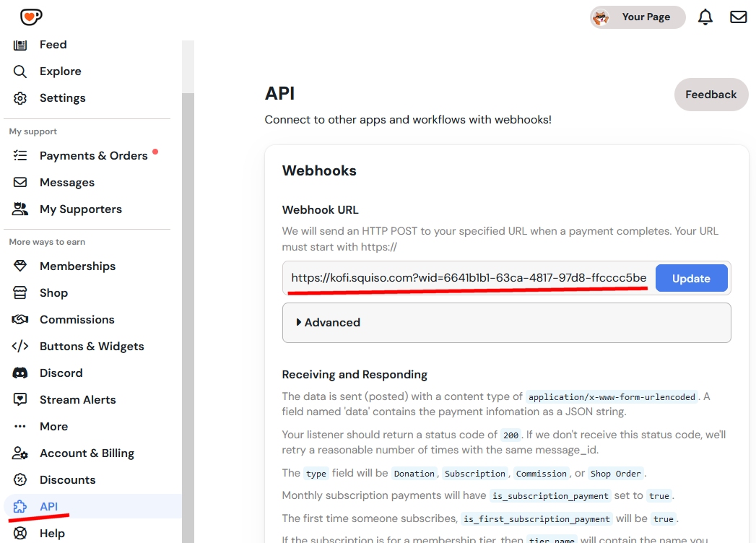The width and height of the screenshot is (756, 543).
Task: Open the Help menu entry
Action: point(52,534)
